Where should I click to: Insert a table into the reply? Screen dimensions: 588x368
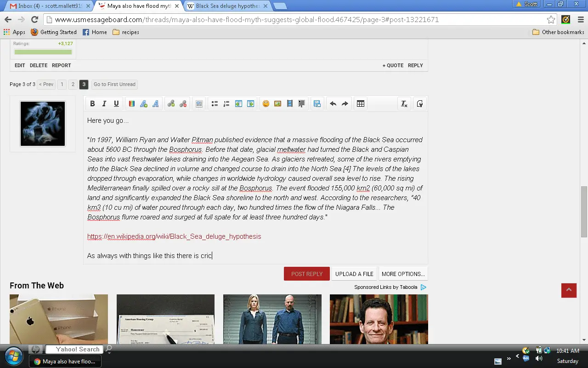click(x=361, y=104)
